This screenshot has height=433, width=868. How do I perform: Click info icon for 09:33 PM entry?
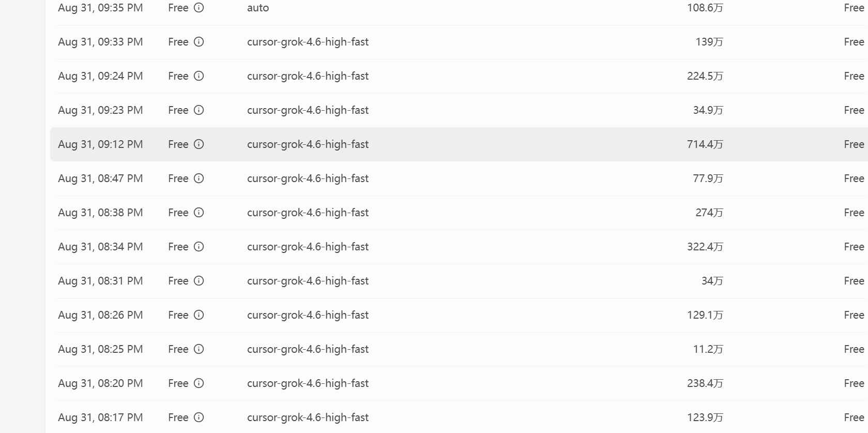pos(199,42)
